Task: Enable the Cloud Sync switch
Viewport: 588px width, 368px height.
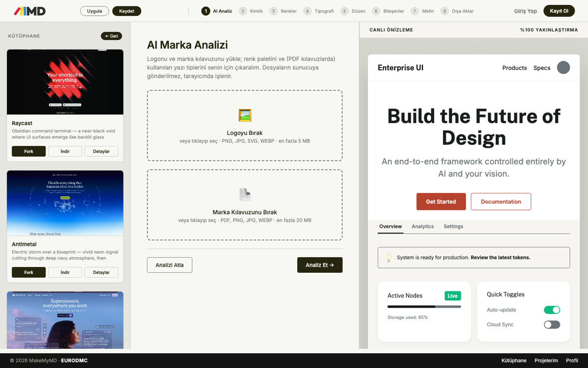Action: (x=552, y=324)
